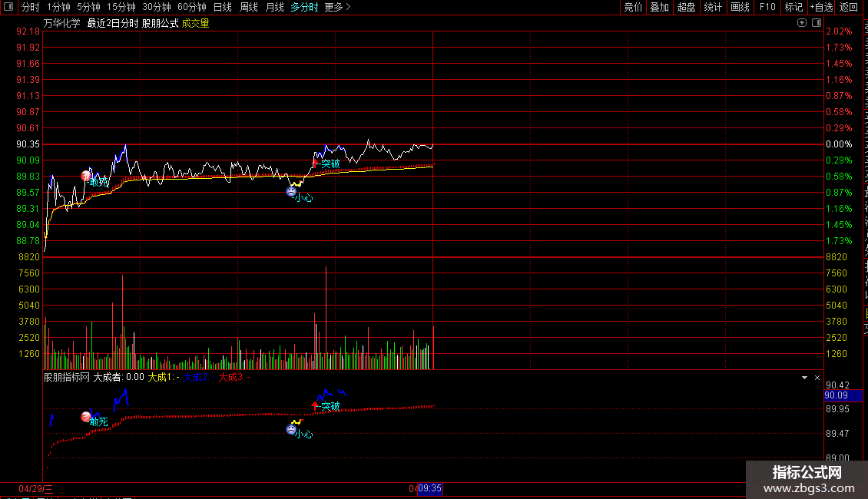Click the red 突破 arrow in the indicator panel
This screenshot has width=868, height=499.
315,406
